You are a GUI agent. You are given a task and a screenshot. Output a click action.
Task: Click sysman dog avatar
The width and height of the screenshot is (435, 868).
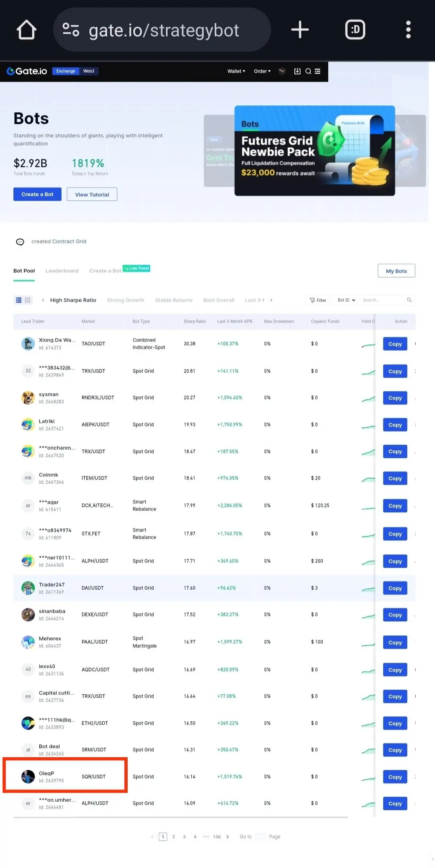point(28,398)
